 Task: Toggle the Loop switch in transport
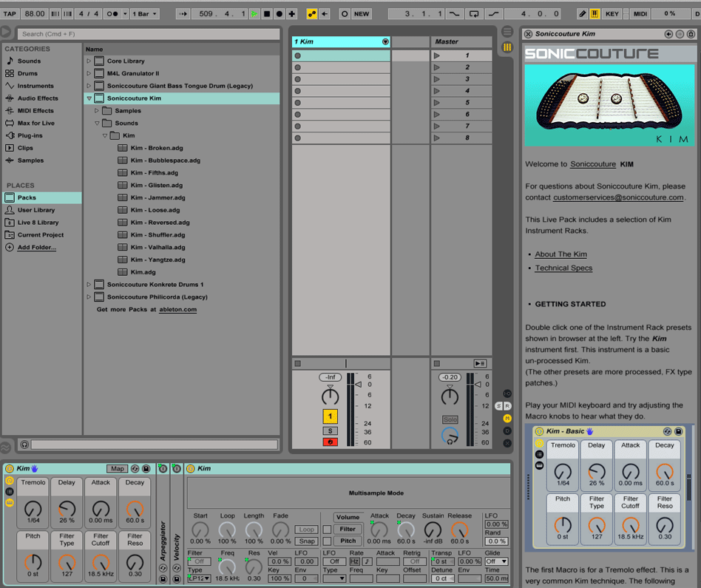pos(473,14)
